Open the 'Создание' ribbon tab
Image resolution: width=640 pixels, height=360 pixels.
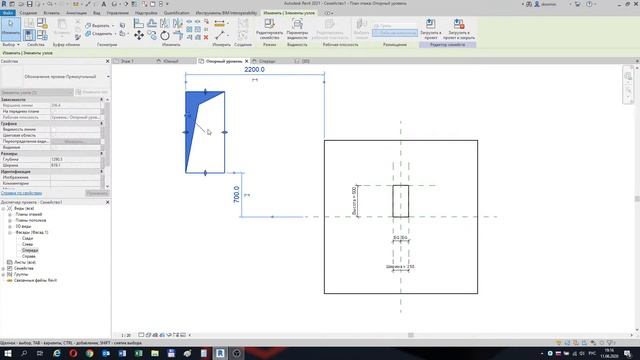(28, 13)
